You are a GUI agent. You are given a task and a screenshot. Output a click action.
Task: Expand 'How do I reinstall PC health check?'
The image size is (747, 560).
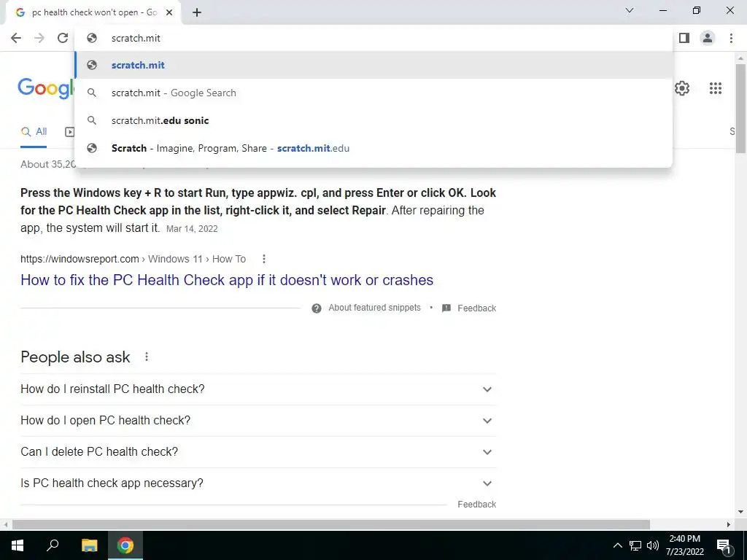(258, 389)
